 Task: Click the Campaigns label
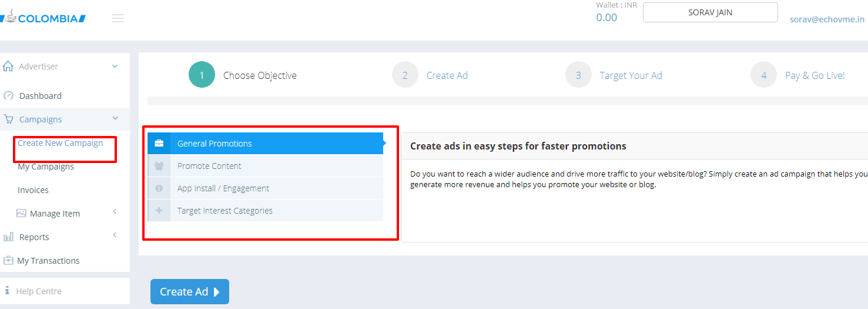[41, 119]
